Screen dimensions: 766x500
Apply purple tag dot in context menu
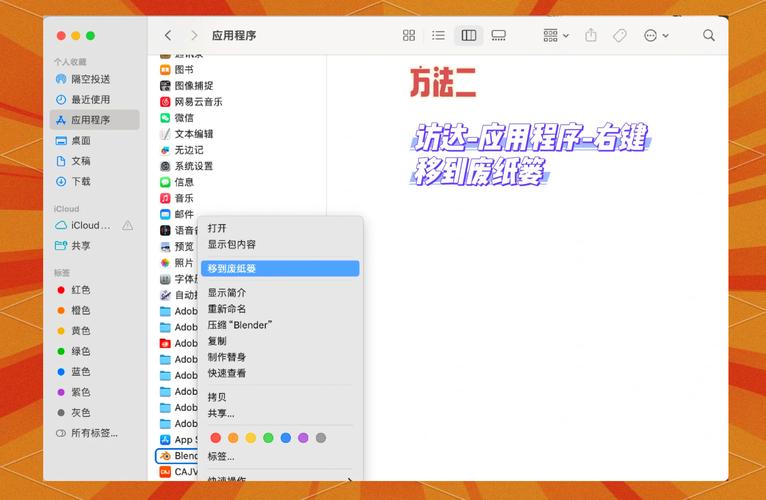click(303, 438)
